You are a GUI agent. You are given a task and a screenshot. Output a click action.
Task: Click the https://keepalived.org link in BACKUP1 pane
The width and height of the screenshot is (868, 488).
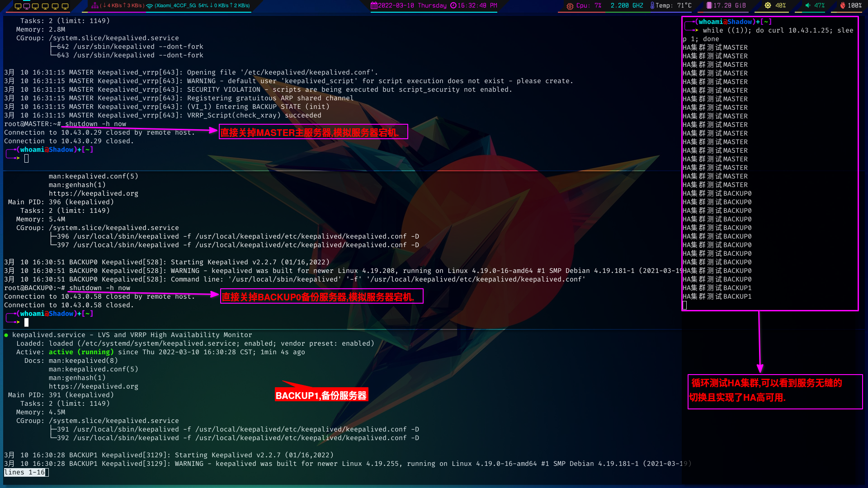(x=94, y=386)
